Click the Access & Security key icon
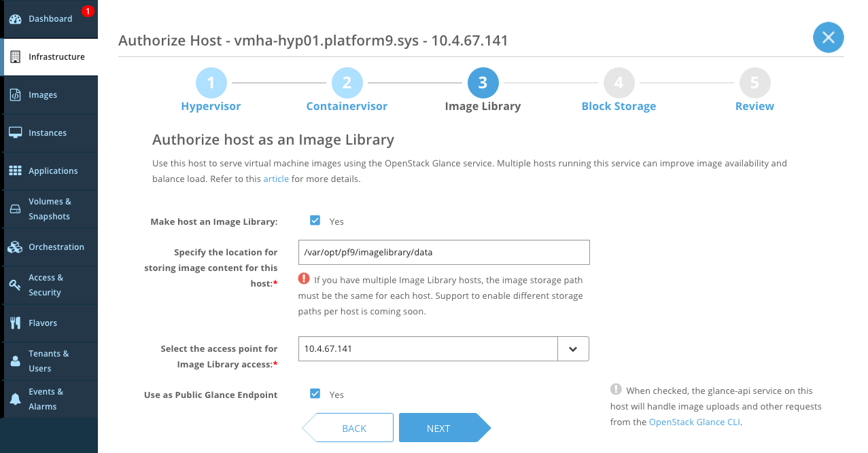 point(15,285)
